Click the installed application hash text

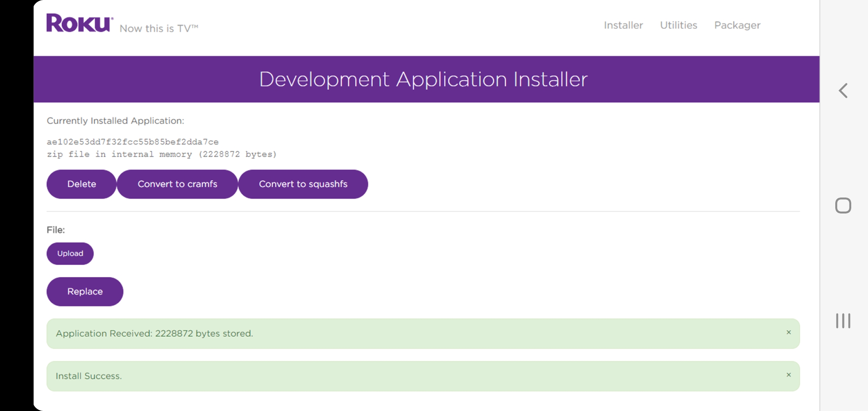(132, 142)
